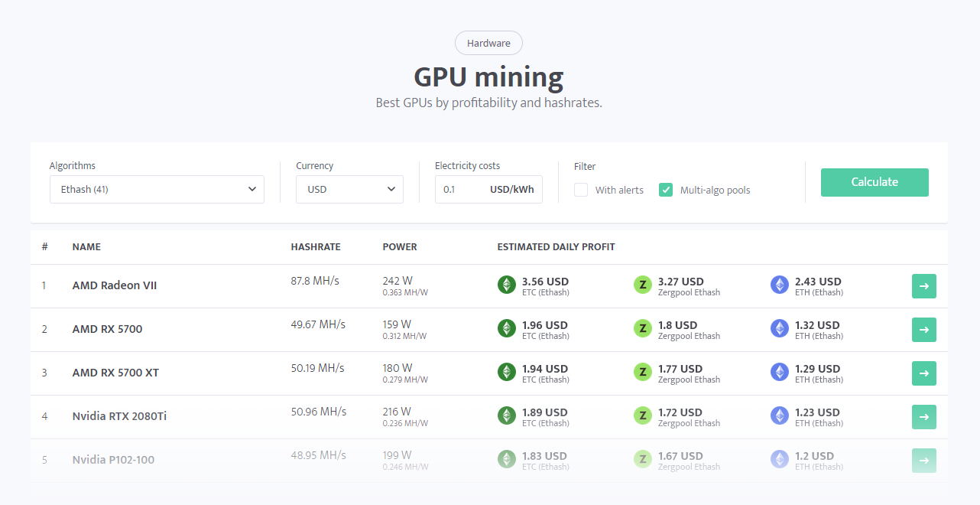Viewport: 980px width, 505px height.
Task: Open the AMD Radeon VII GPU name
Action: (x=115, y=285)
